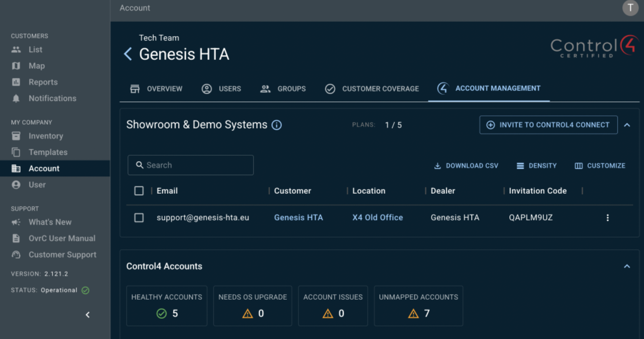
Task: Switch to the Customer Coverage tab
Action: [372, 89]
